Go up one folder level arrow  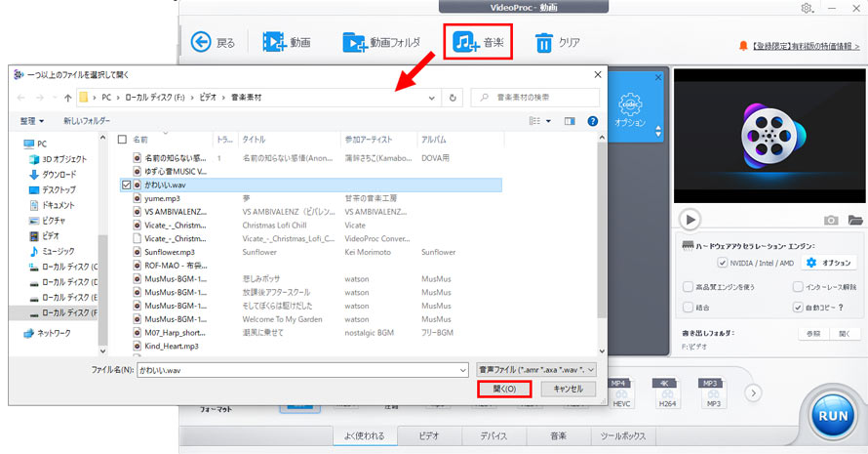pyautogui.click(x=67, y=98)
